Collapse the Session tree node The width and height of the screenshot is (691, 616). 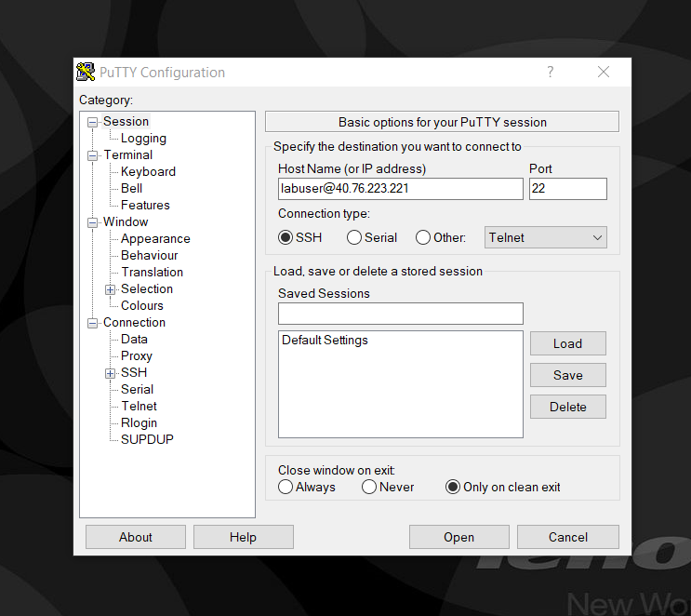pos(92,122)
